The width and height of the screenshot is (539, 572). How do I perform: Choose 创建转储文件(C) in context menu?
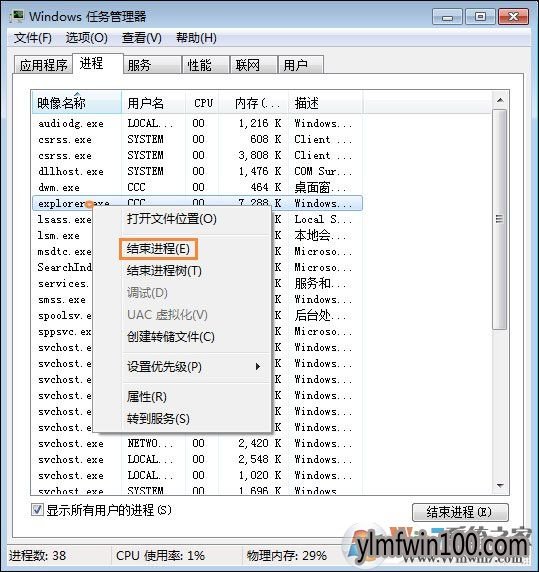[x=182, y=337]
